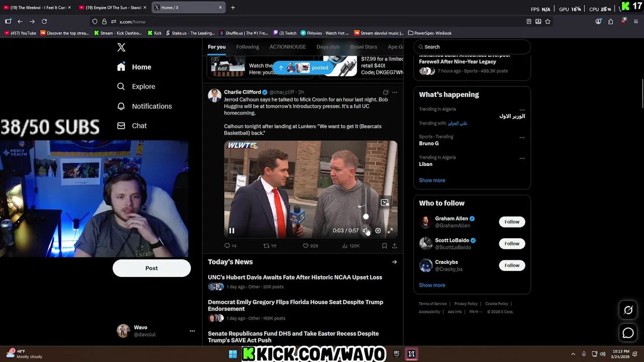
Task: Switch to the AC7IONHOUSE tab
Action: [x=287, y=47]
